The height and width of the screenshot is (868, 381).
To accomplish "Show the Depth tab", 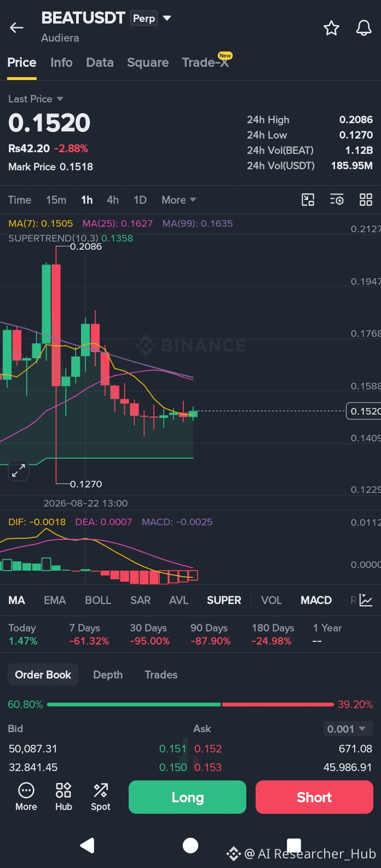I will coord(108,675).
